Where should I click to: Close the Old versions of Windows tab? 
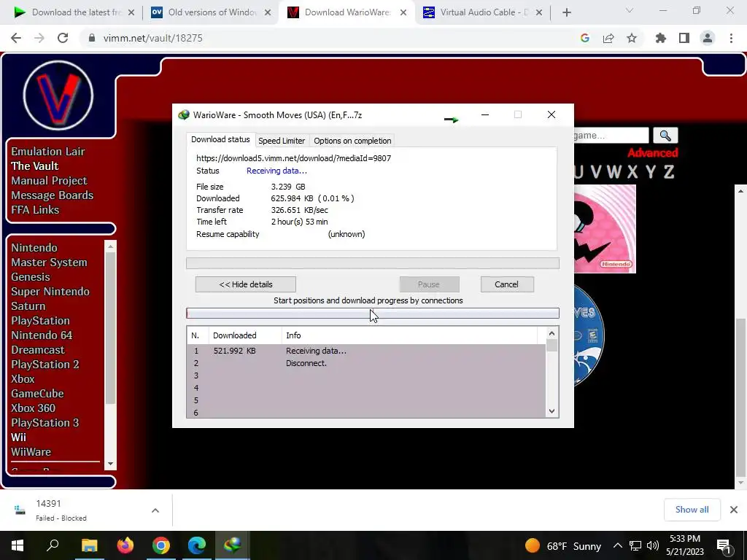pyautogui.click(x=268, y=12)
